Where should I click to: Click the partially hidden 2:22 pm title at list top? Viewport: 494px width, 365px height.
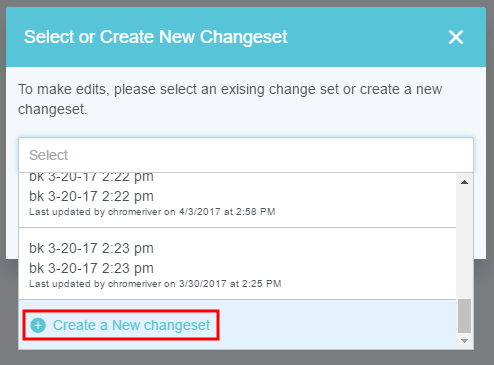[91, 177]
